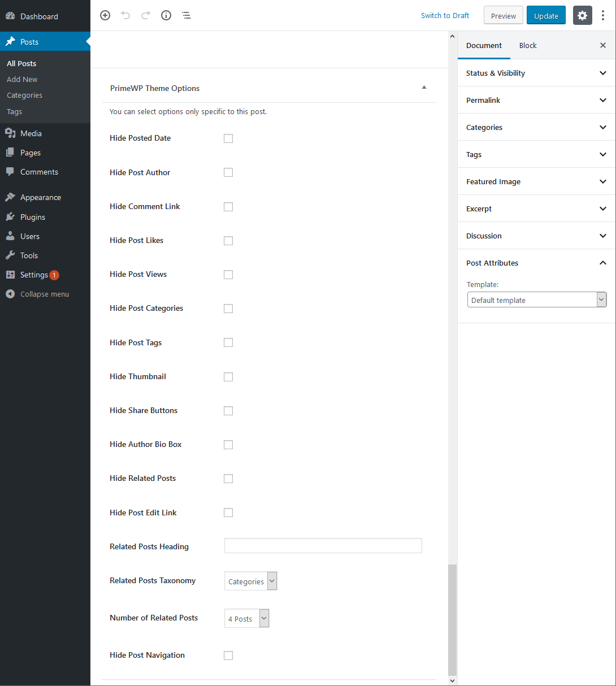
Task: Click the scrollbar up arrow
Action: coord(452,36)
